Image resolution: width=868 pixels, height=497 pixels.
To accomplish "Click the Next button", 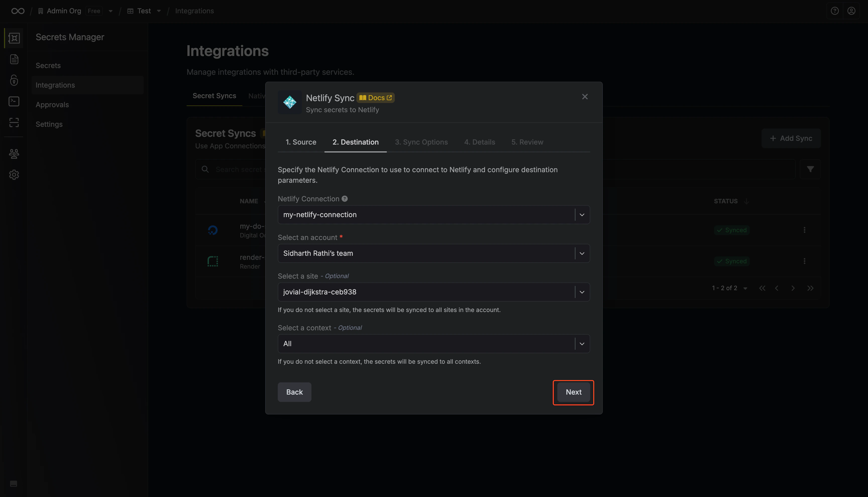I will click(x=573, y=392).
